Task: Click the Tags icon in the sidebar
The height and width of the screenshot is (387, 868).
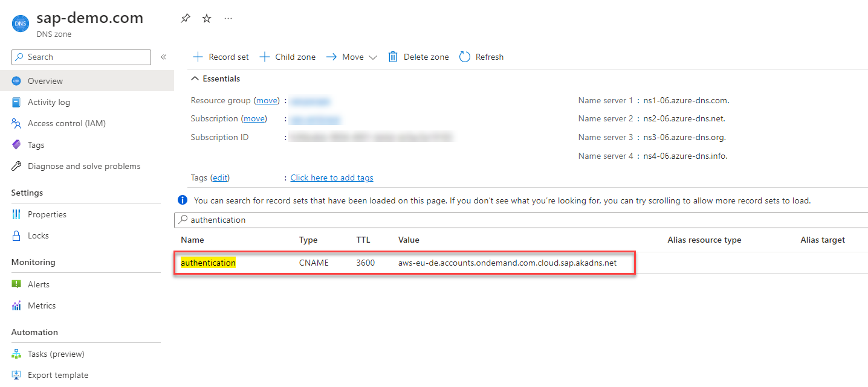Action: coord(16,145)
